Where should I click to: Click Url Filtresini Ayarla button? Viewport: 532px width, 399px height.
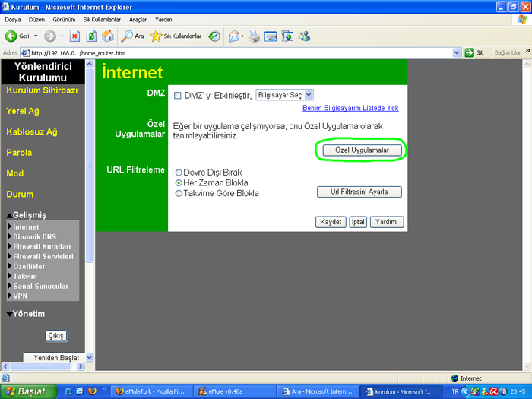pos(359,192)
